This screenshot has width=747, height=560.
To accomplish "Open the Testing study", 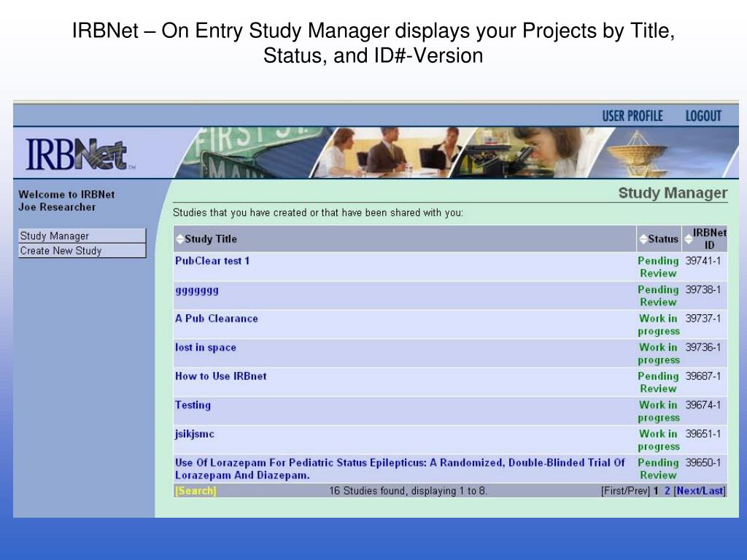I will click(x=193, y=405).
